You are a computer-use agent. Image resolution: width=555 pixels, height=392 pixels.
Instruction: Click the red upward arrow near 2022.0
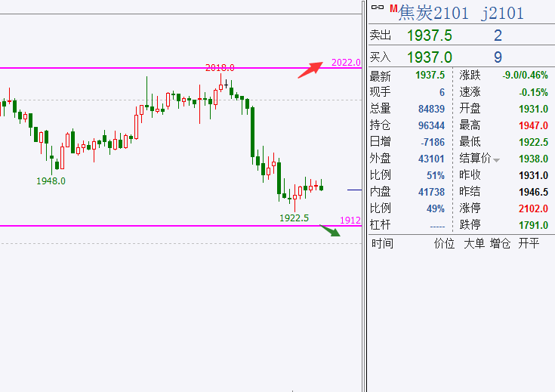(311, 69)
